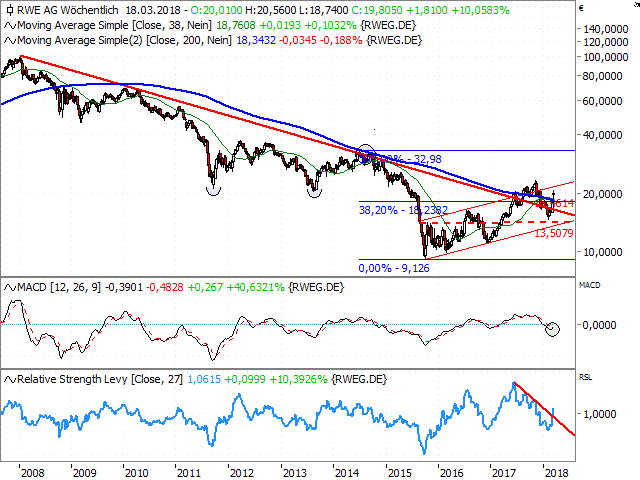
Task: Click the Fibonacci label 0,00% - 9,126
Action: click(394, 268)
